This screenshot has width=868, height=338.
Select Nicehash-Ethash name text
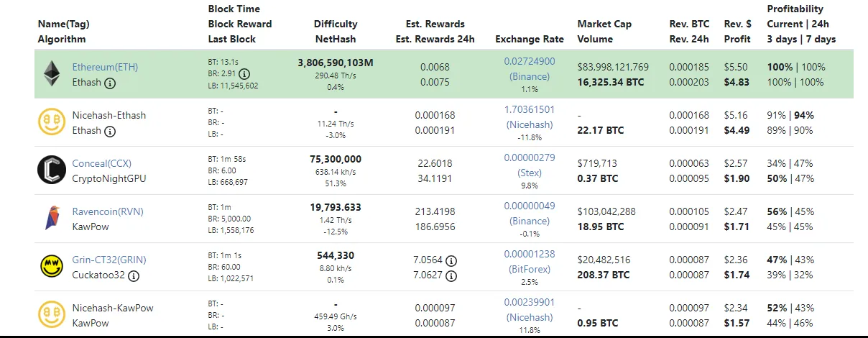point(109,115)
